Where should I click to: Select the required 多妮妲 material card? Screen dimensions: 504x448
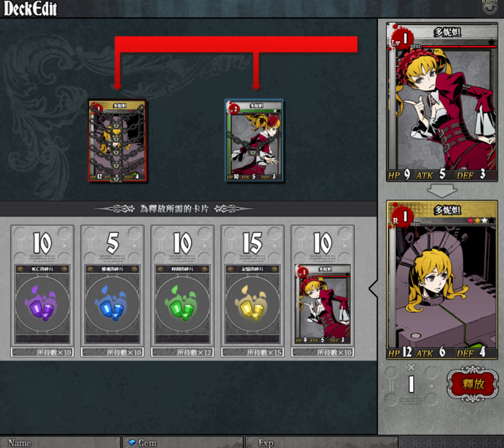(322, 304)
